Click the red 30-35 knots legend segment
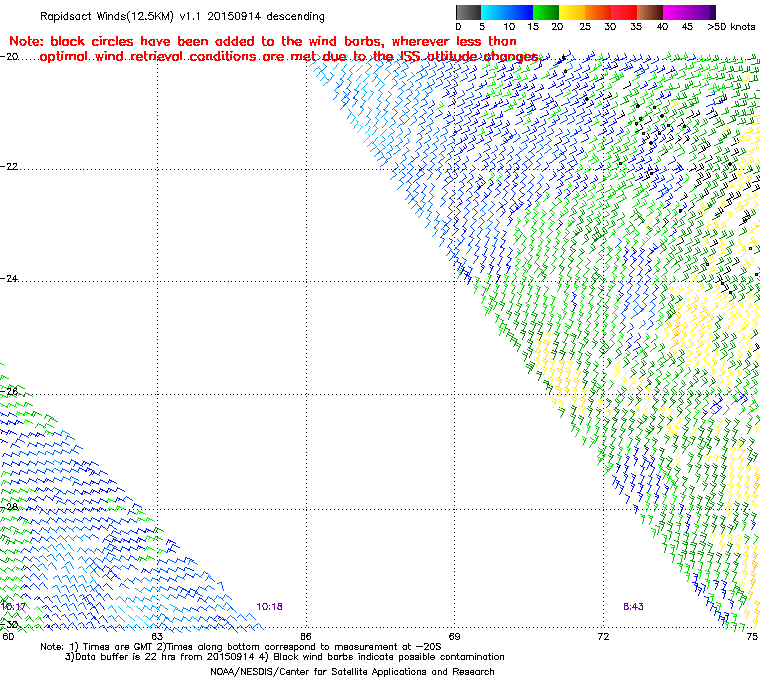 [624, 12]
